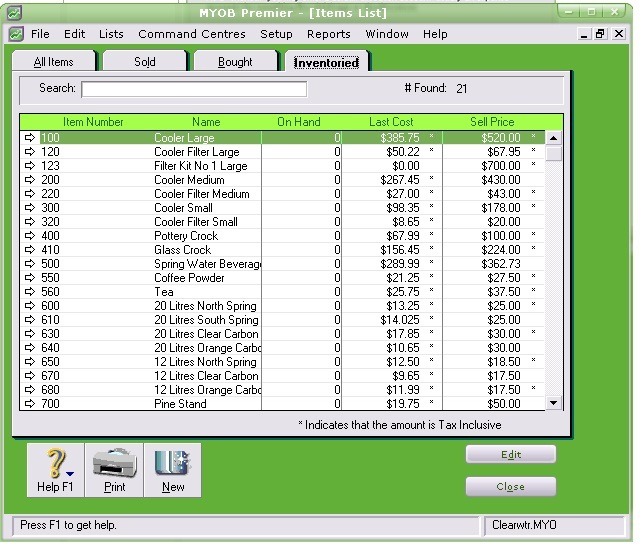Click the Last Cost column header
Viewport: 642px width, 550px height.
[x=391, y=122]
